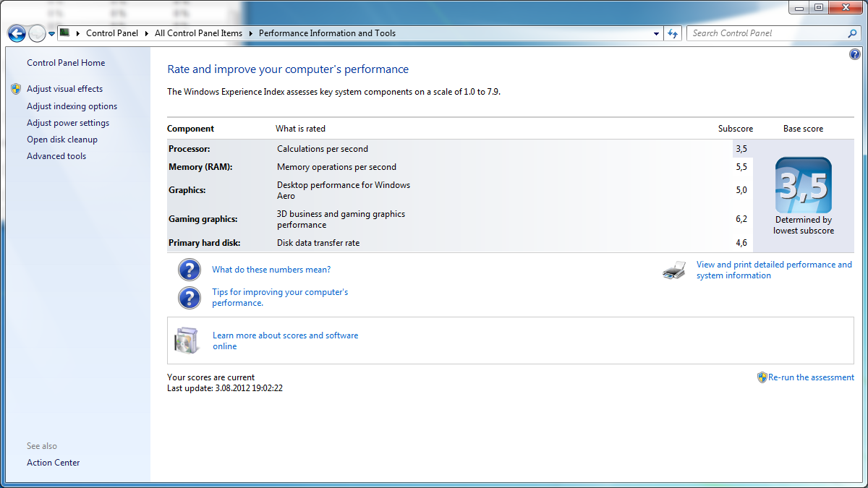Re-run the assessment
The width and height of the screenshot is (868, 488).
[811, 377]
